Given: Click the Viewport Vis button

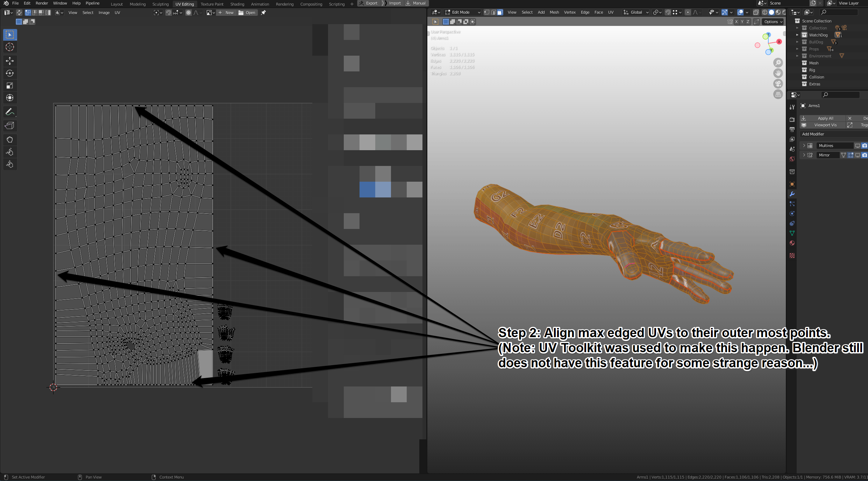Looking at the screenshot, I should (823, 125).
